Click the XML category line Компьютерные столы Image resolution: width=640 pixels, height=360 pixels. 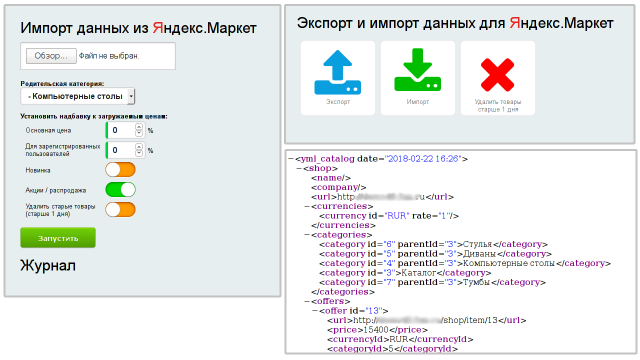point(465,263)
